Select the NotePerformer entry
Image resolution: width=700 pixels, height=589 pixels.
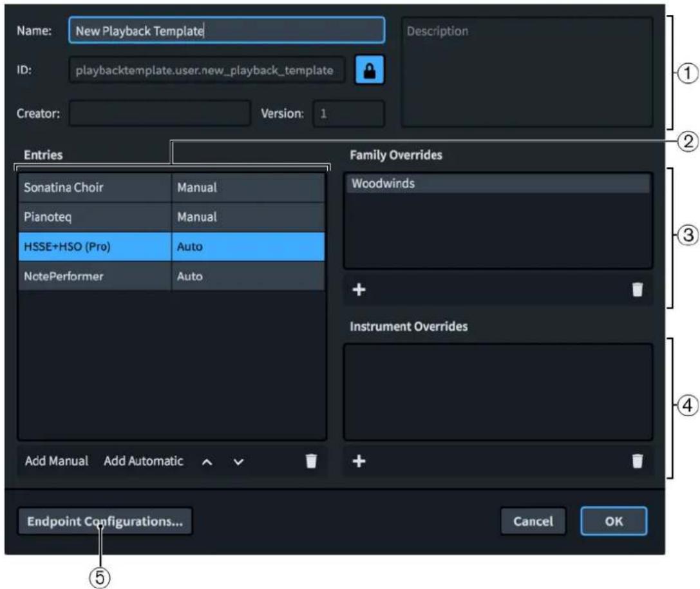95,276
